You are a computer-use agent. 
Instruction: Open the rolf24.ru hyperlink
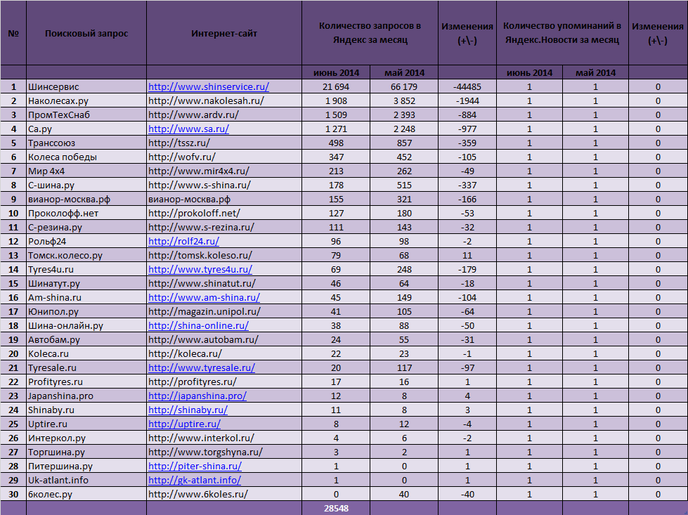pos(183,241)
